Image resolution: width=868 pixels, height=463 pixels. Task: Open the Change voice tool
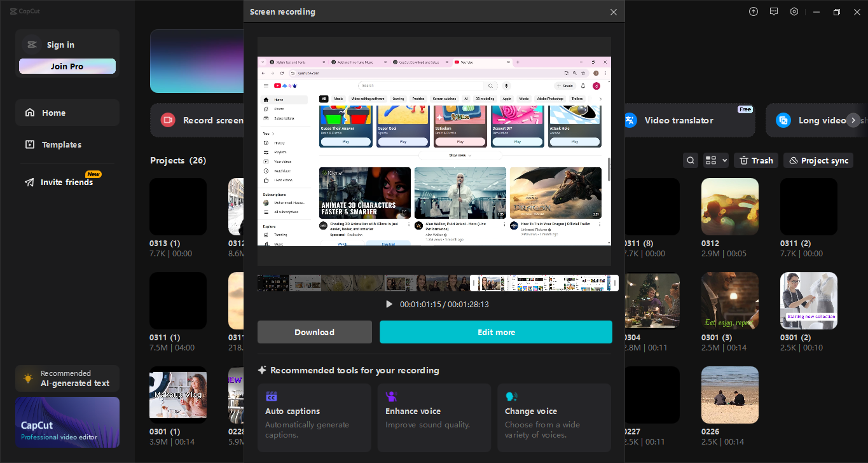click(x=554, y=417)
